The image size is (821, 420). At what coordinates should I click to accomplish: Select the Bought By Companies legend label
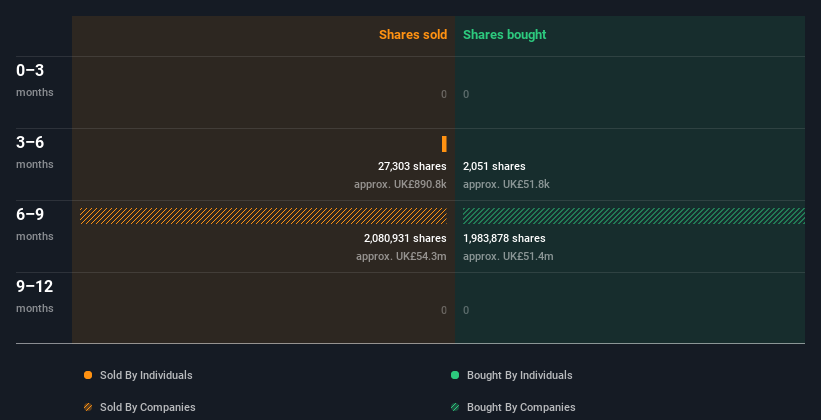point(521,407)
